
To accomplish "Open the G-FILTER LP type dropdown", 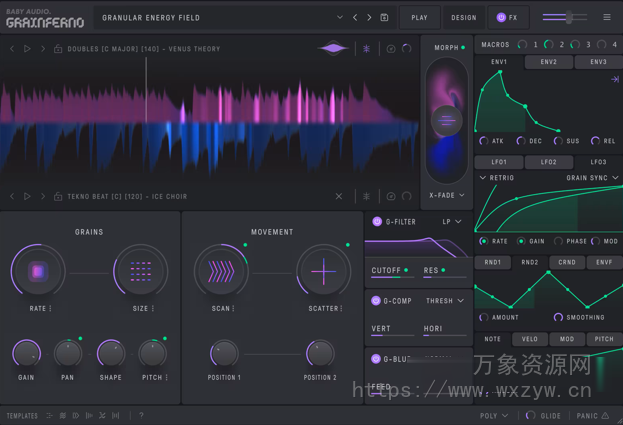I will point(452,222).
